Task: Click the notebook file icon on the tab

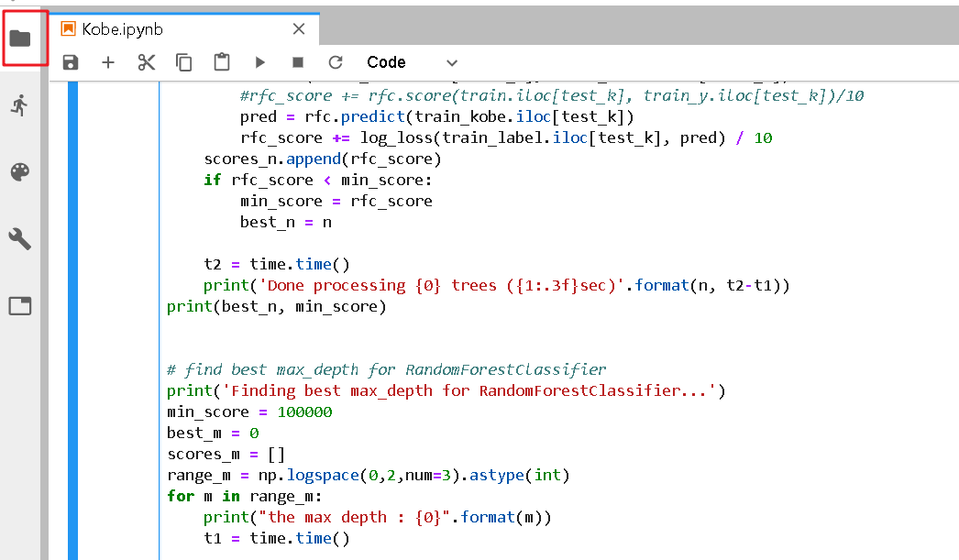Action: tap(67, 28)
